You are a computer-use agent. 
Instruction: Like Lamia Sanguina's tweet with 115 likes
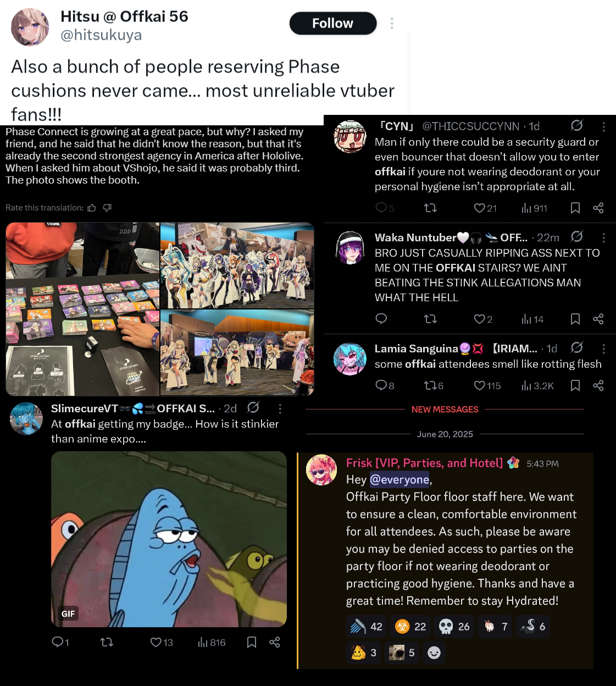(x=487, y=386)
